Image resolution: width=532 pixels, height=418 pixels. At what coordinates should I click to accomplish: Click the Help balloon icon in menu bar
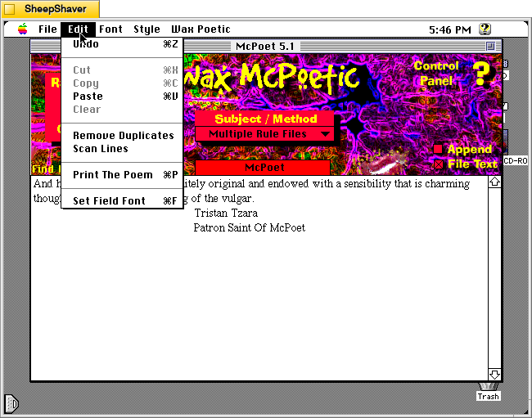[485, 29]
